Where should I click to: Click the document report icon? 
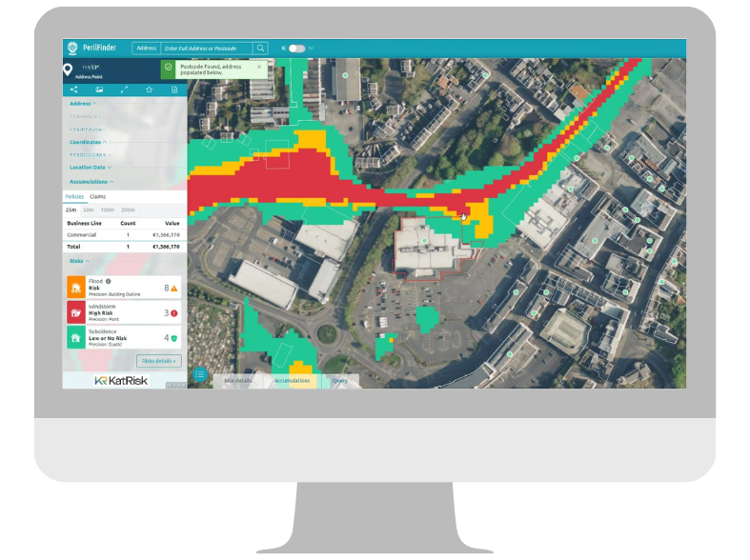click(174, 90)
